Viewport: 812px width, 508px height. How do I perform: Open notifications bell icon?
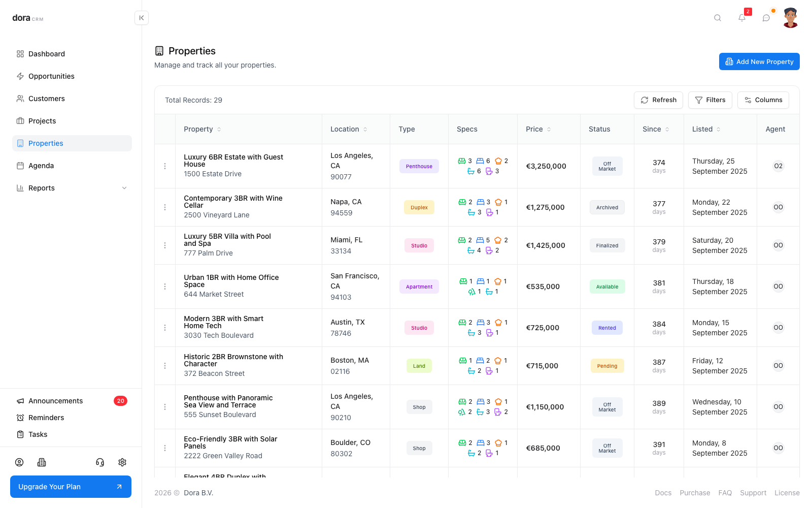742,18
